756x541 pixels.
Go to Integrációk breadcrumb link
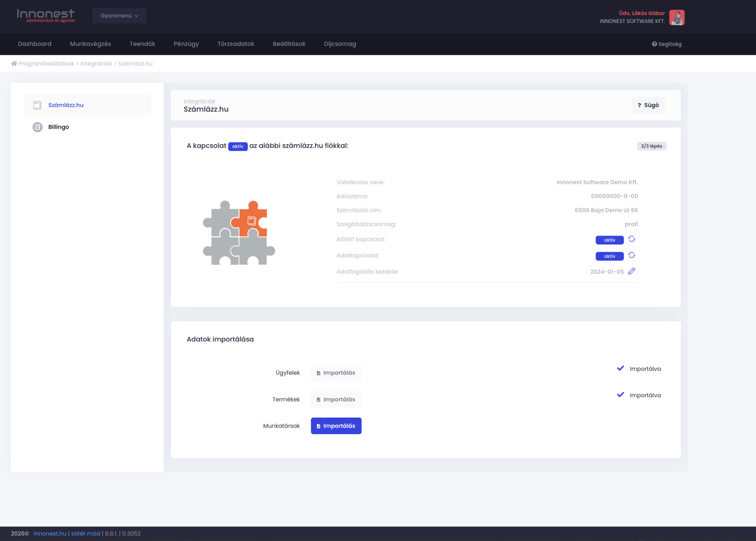click(x=96, y=63)
